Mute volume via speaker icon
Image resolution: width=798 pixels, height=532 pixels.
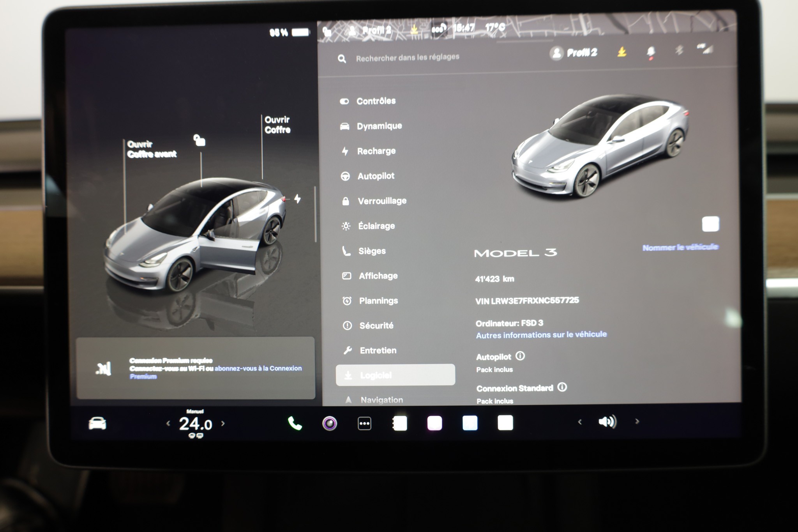coord(607,422)
